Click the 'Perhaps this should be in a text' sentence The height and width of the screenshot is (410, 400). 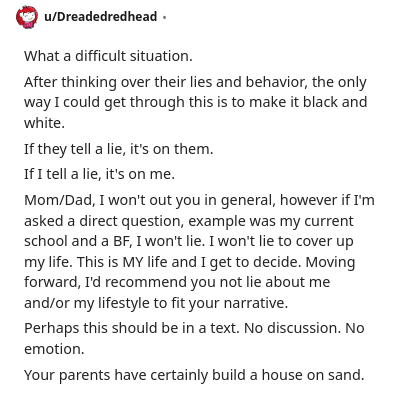pyautogui.click(x=132, y=328)
